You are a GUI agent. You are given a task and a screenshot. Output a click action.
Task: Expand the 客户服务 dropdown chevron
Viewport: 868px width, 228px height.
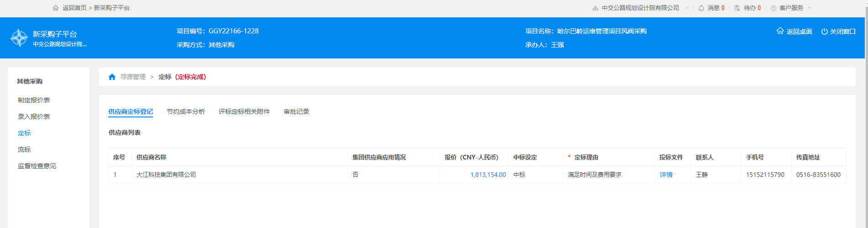pyautogui.click(x=810, y=8)
